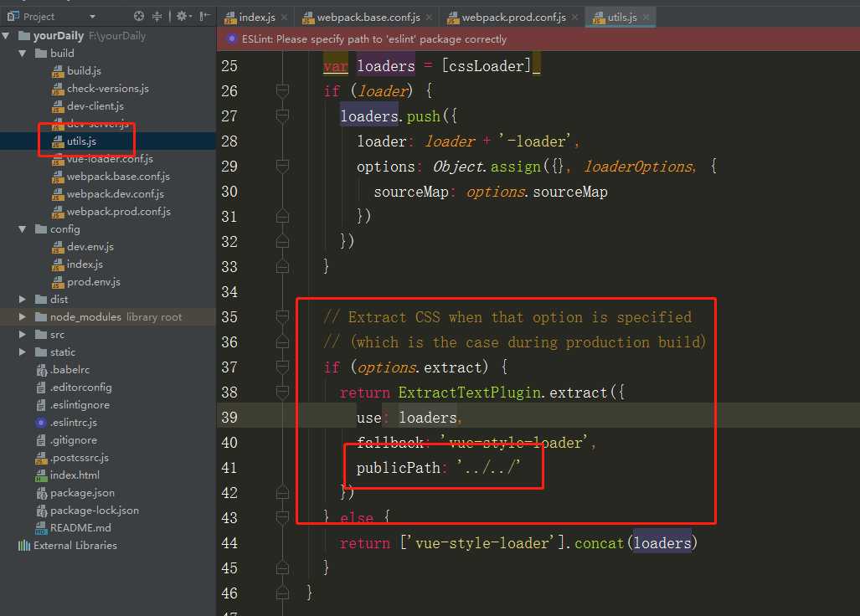The height and width of the screenshot is (616, 860).
Task: Click 'vue-style-loader' string on line 44
Action: [482, 543]
